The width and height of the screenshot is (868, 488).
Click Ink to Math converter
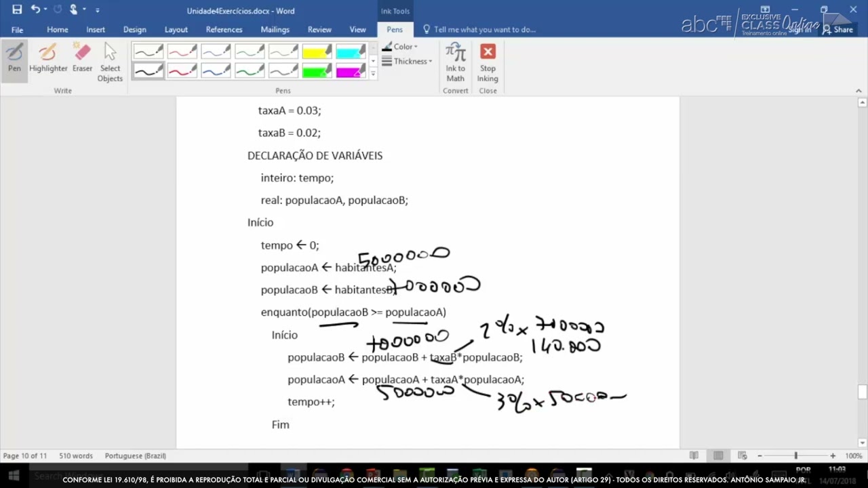pos(456,62)
